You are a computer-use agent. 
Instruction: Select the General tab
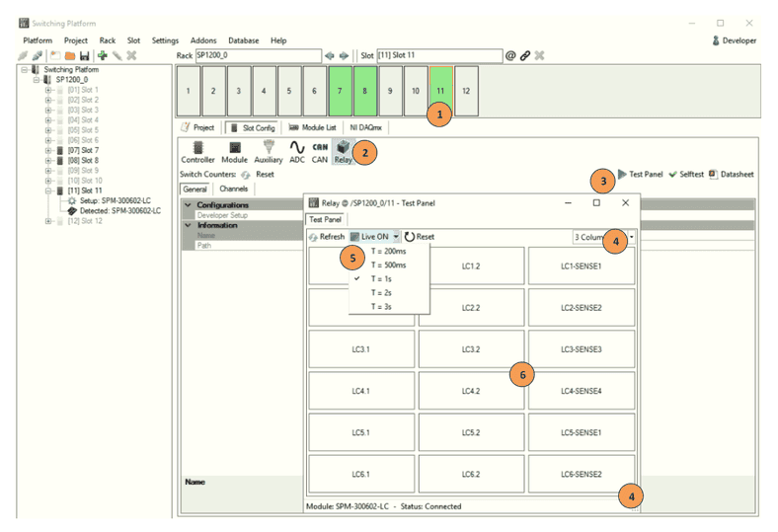point(195,190)
